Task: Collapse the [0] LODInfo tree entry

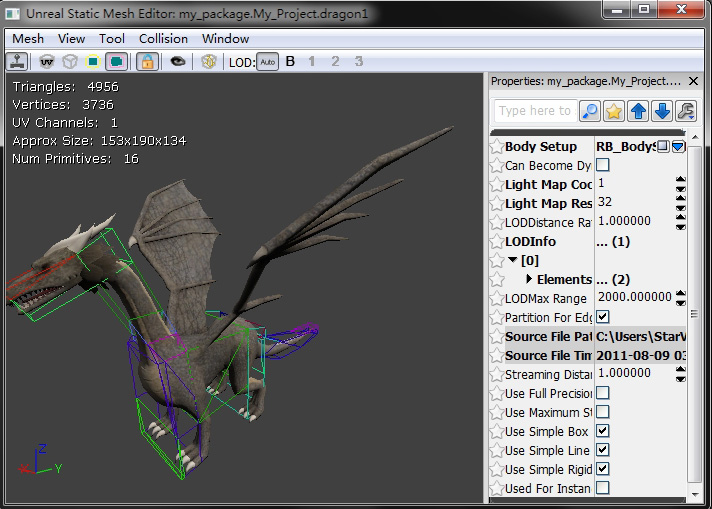Action: 513,260
